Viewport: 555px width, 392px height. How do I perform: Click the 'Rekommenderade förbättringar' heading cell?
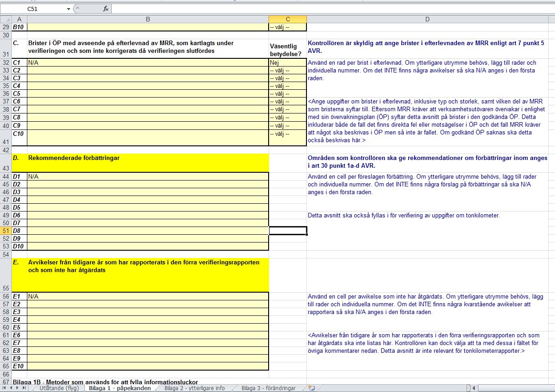pyautogui.click(x=148, y=163)
